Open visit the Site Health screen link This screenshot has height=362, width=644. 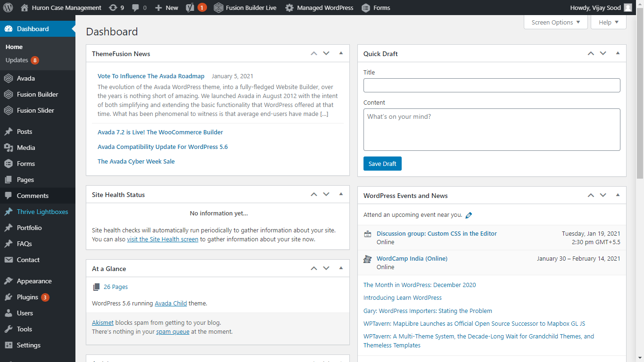point(163,239)
